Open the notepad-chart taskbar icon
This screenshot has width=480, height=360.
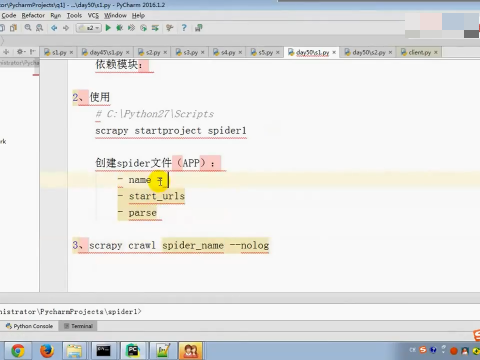tap(162, 351)
